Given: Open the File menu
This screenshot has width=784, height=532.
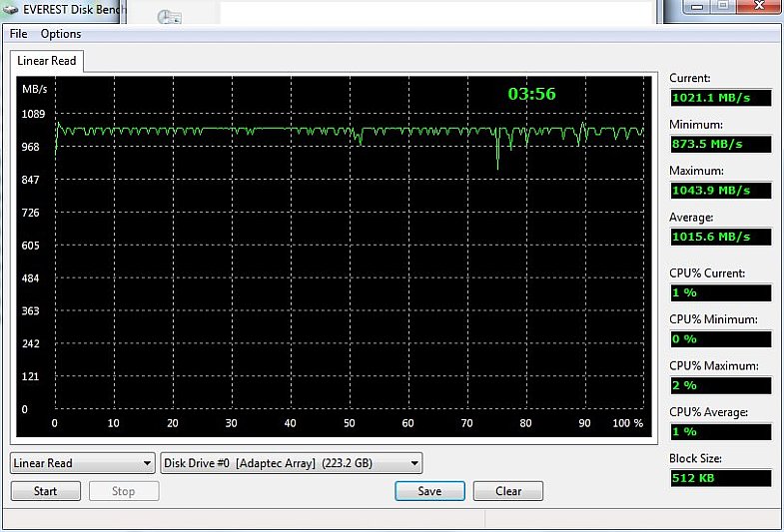Looking at the screenshot, I should click(x=19, y=34).
